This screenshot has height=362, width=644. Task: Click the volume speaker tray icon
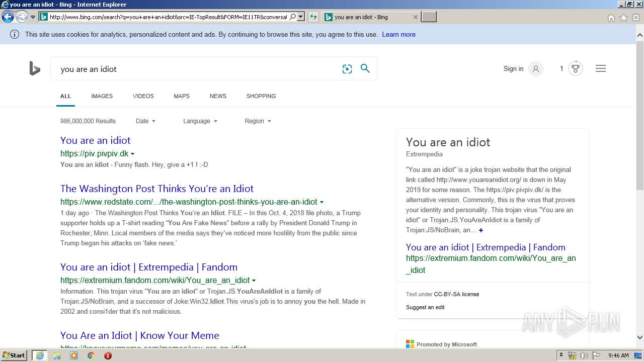coord(584,355)
